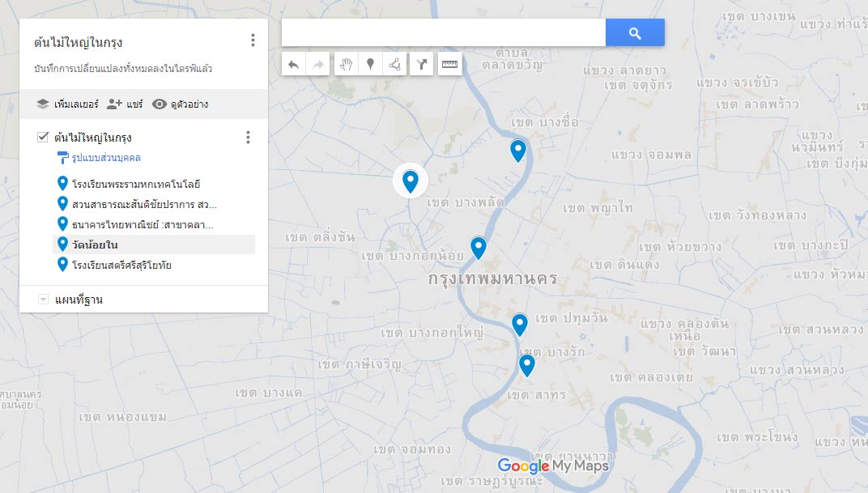Open รูปแบบส่วนบุคคล style link
The height and width of the screenshot is (493, 868).
pos(105,158)
